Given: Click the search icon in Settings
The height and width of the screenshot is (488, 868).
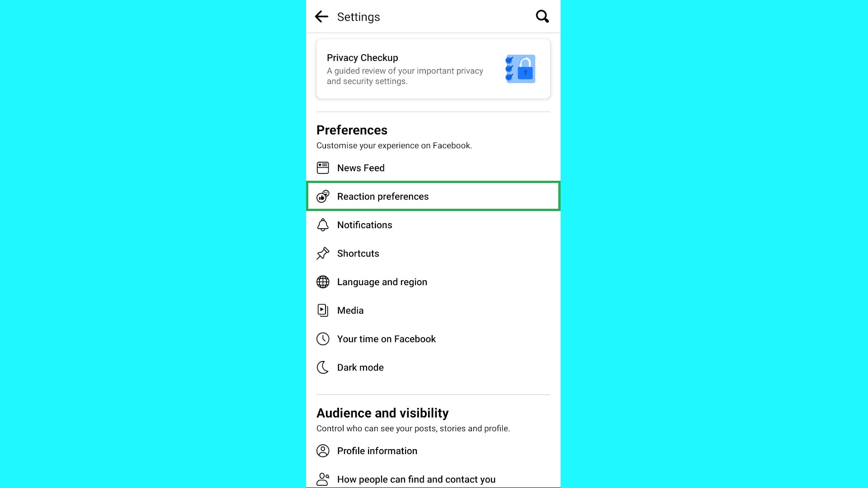Looking at the screenshot, I should click(x=541, y=16).
